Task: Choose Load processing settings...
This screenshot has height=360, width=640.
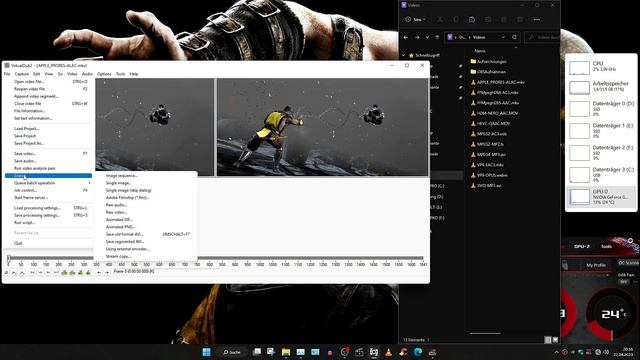Action: tap(49, 208)
